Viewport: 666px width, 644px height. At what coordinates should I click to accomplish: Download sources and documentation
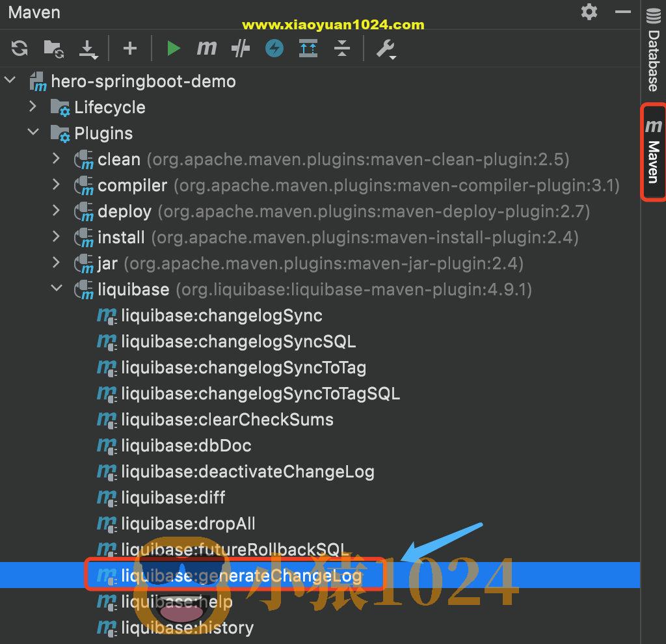click(89, 48)
